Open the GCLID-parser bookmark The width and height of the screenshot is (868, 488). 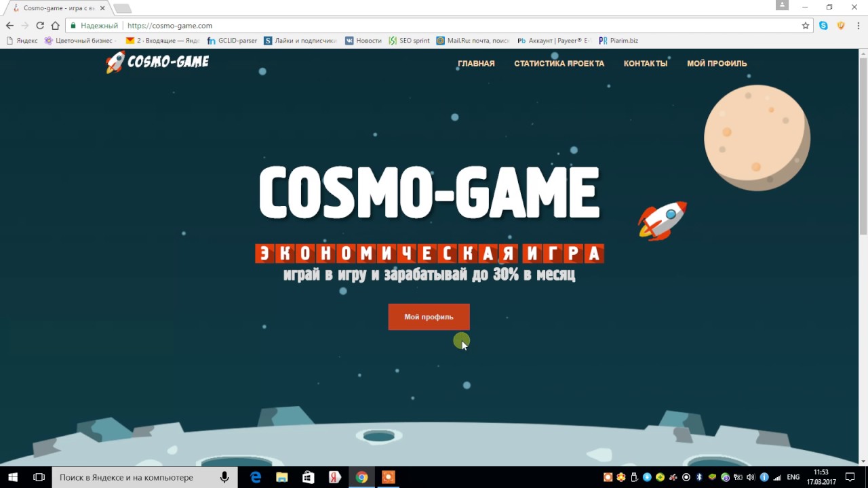click(232, 41)
